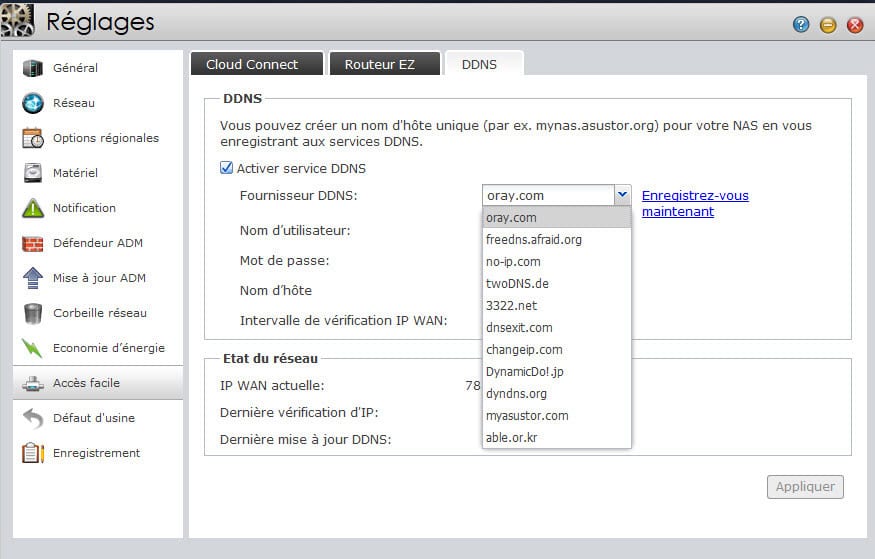This screenshot has height=559, width=875.
Task: Click Dernière vérification d'IP label
Action: point(299,413)
